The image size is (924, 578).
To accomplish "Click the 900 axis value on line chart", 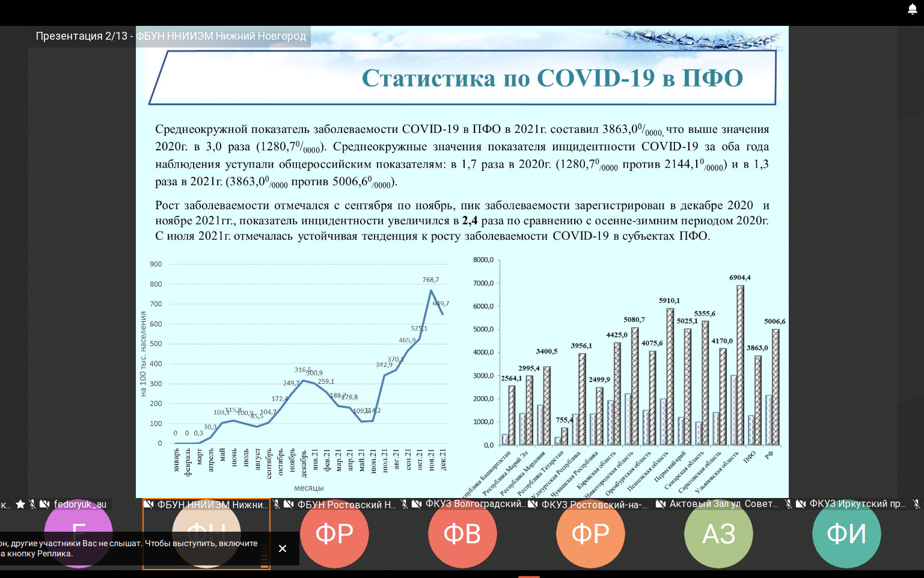I will (x=156, y=264).
